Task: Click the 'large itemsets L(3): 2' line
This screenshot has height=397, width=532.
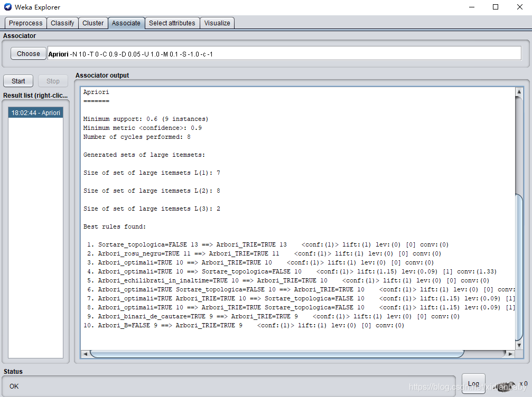Action: pyautogui.click(x=152, y=209)
